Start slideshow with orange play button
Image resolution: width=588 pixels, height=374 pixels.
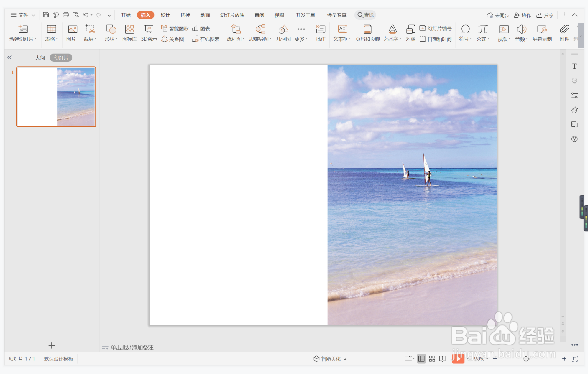click(458, 359)
